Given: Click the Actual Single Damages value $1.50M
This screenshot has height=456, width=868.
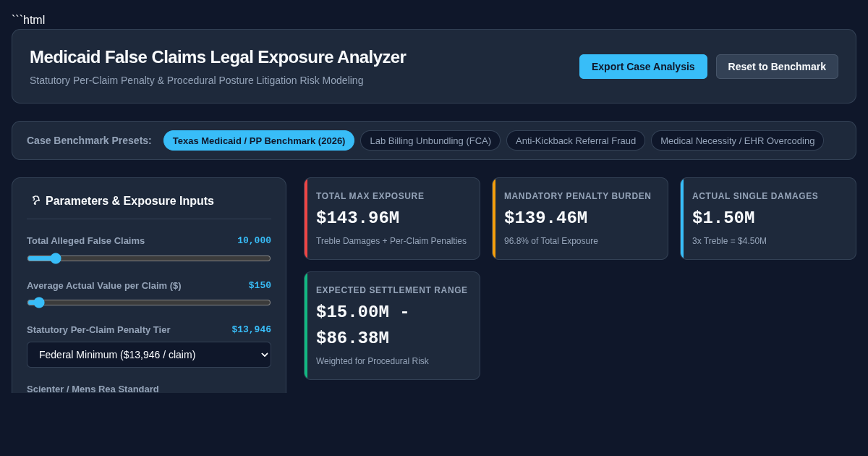Looking at the screenshot, I should (x=723, y=218).
